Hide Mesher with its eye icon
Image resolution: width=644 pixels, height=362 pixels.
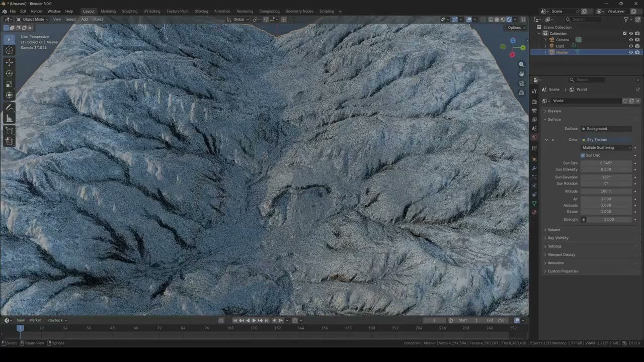[631, 52]
